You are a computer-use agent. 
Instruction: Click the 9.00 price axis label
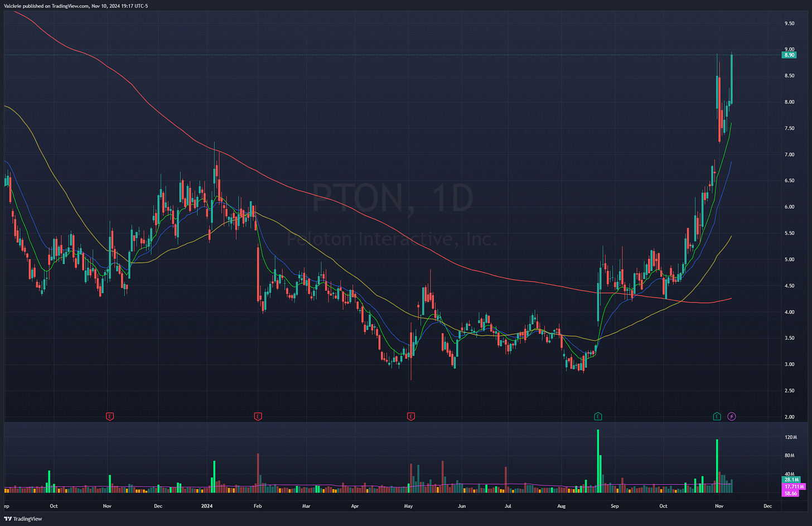point(790,49)
